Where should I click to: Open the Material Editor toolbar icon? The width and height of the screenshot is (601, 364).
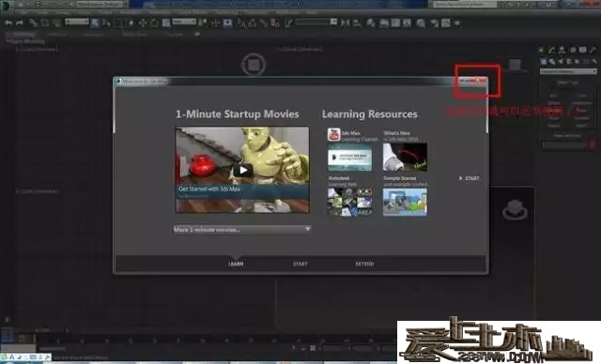421,23
